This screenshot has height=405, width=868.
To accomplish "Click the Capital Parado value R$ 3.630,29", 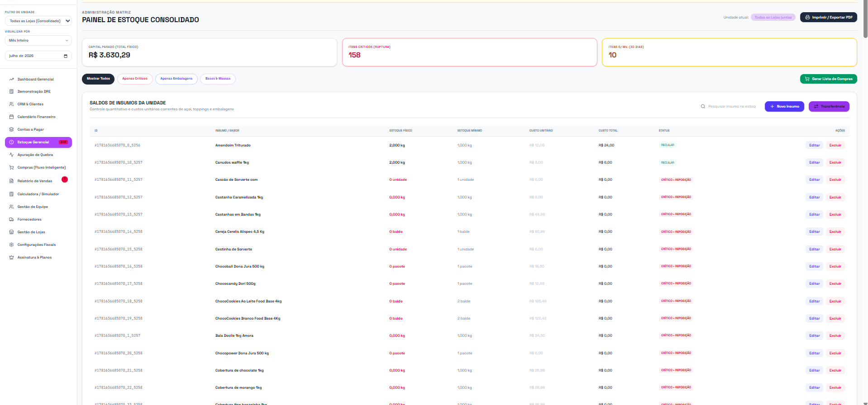I will (110, 55).
